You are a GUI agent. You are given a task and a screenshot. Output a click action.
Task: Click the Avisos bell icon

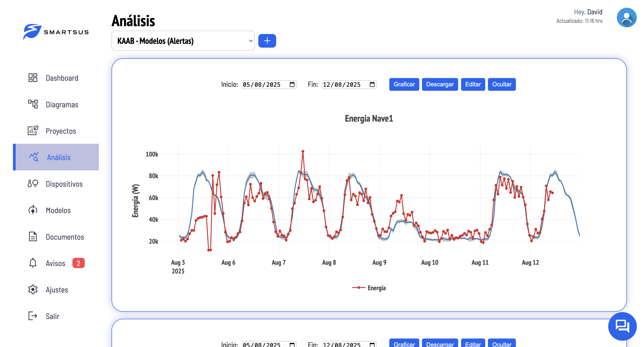pyautogui.click(x=33, y=263)
